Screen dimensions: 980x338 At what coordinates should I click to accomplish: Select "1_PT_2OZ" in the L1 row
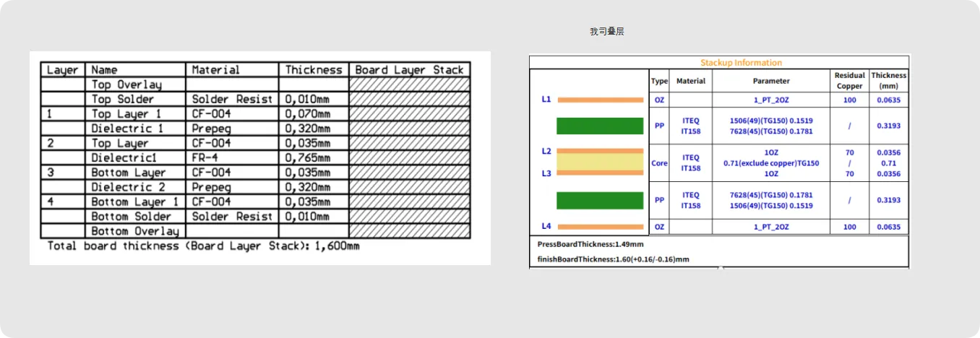click(771, 100)
